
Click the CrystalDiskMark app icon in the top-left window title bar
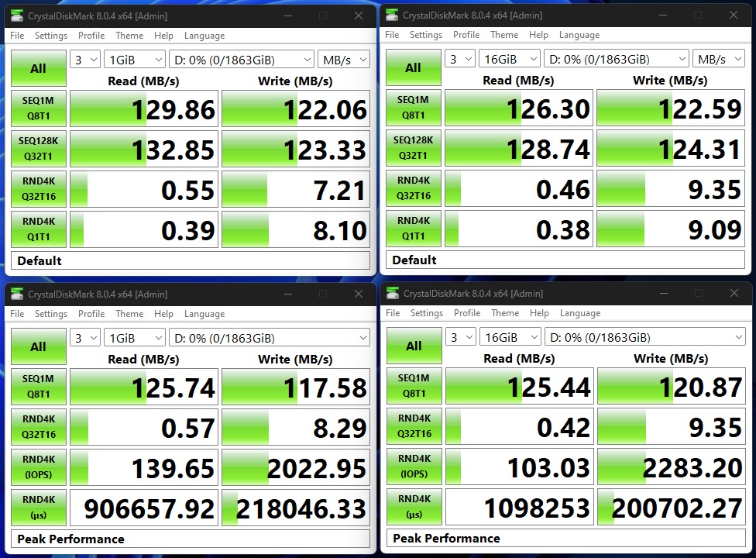(17, 16)
